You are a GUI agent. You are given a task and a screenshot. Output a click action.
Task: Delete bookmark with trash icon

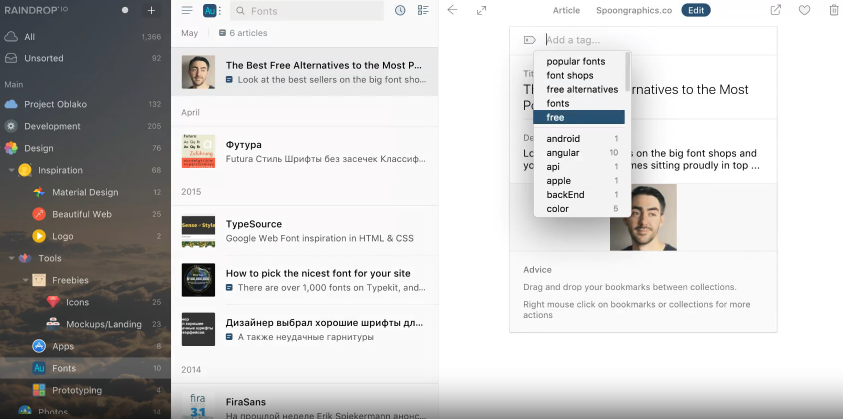(834, 10)
